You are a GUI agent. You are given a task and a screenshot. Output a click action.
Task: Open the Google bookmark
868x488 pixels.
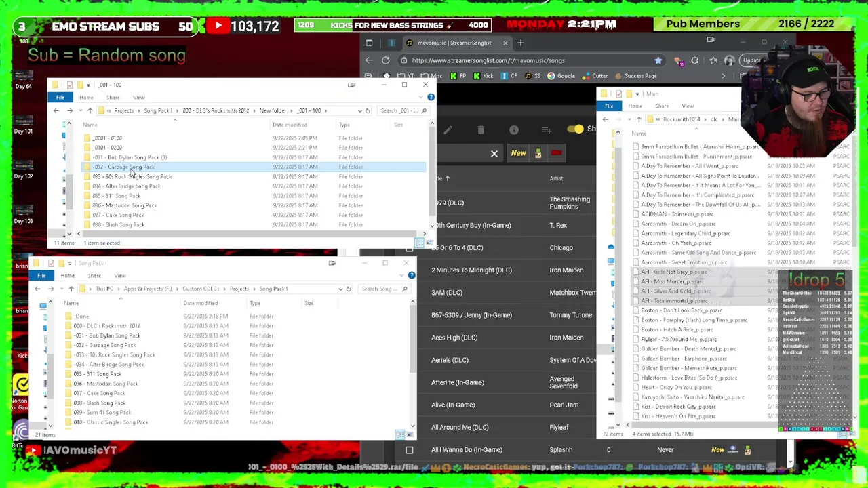[x=561, y=76]
